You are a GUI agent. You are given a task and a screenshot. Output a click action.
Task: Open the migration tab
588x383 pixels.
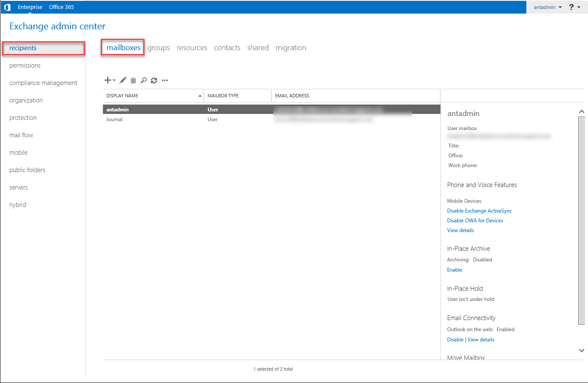pyautogui.click(x=291, y=48)
